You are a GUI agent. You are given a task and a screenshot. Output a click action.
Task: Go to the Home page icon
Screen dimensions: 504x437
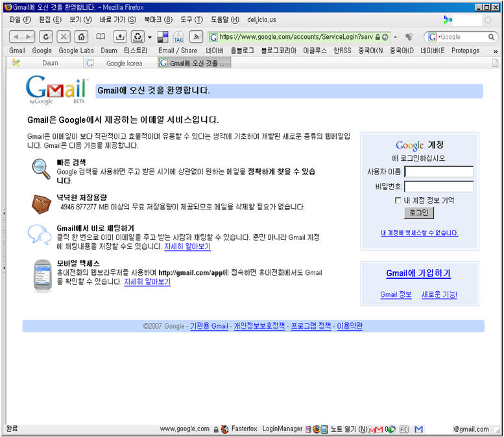pyautogui.click(x=81, y=37)
